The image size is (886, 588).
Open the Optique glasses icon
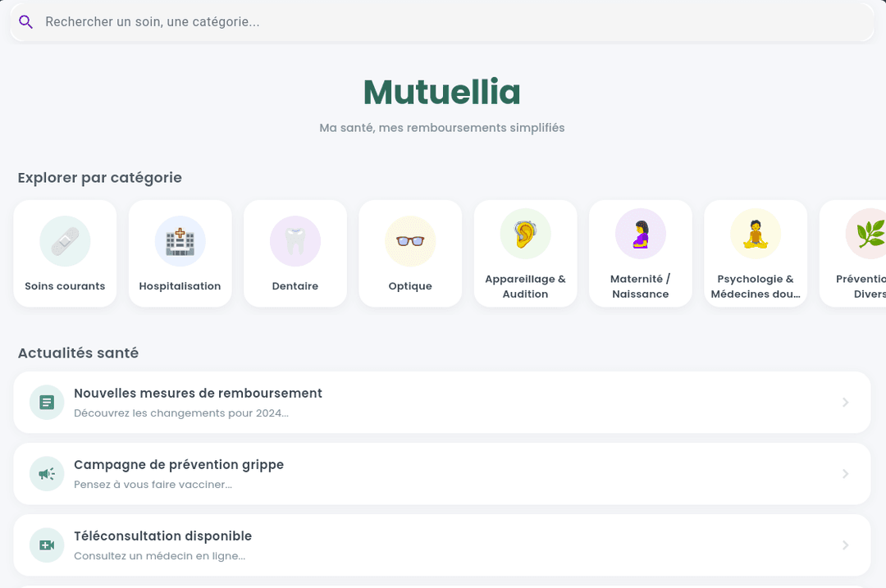coord(410,240)
